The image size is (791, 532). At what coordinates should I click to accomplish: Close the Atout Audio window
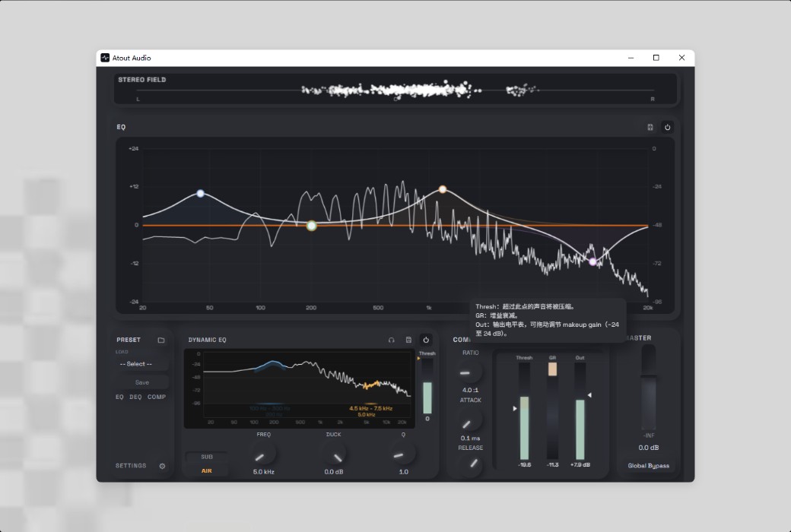point(681,58)
